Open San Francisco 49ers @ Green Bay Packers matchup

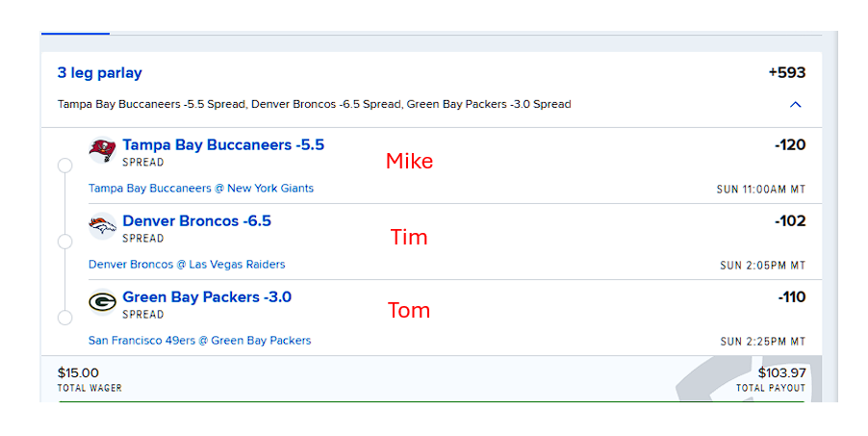pyautogui.click(x=199, y=341)
